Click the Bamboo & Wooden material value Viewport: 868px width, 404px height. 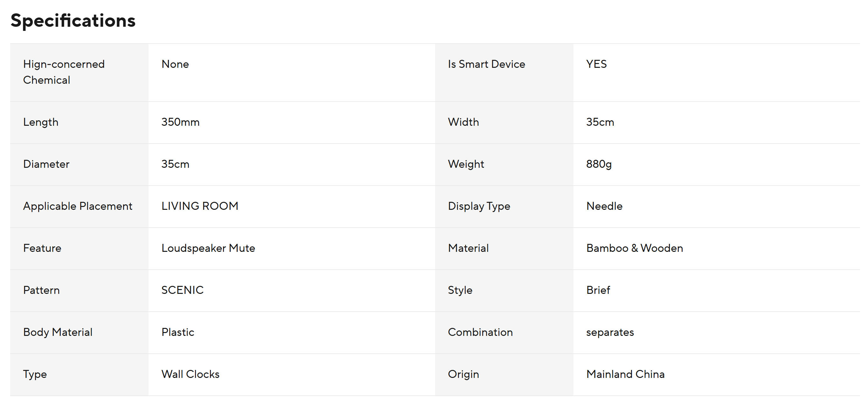point(635,248)
